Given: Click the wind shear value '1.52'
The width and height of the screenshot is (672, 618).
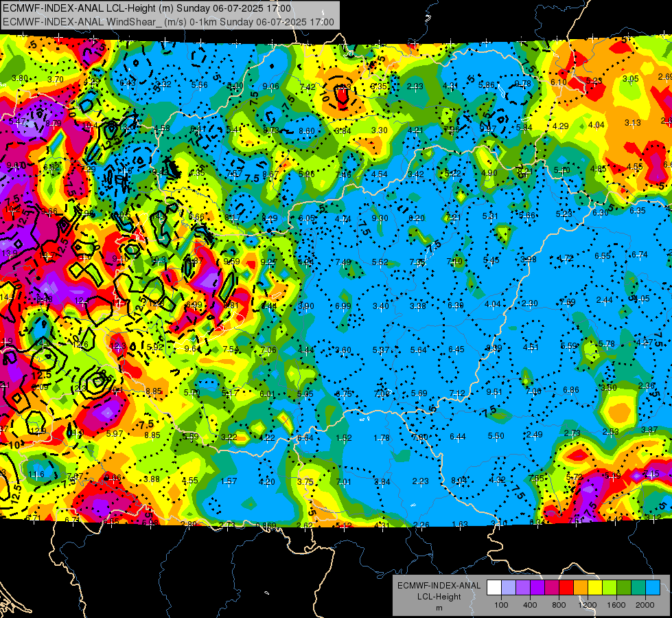Looking at the screenshot, I should click(344, 437).
